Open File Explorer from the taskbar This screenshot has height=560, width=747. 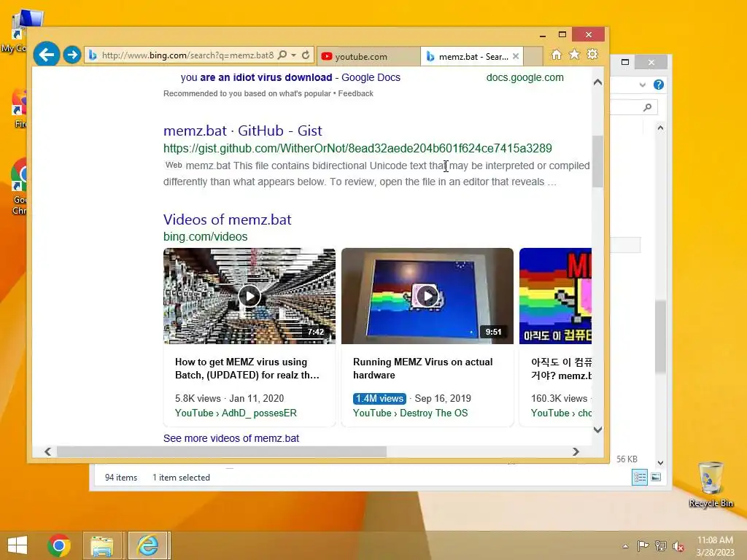click(x=102, y=545)
